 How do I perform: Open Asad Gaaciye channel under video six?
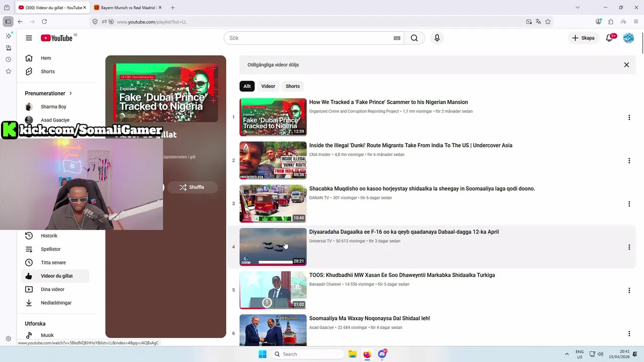[x=321, y=328]
